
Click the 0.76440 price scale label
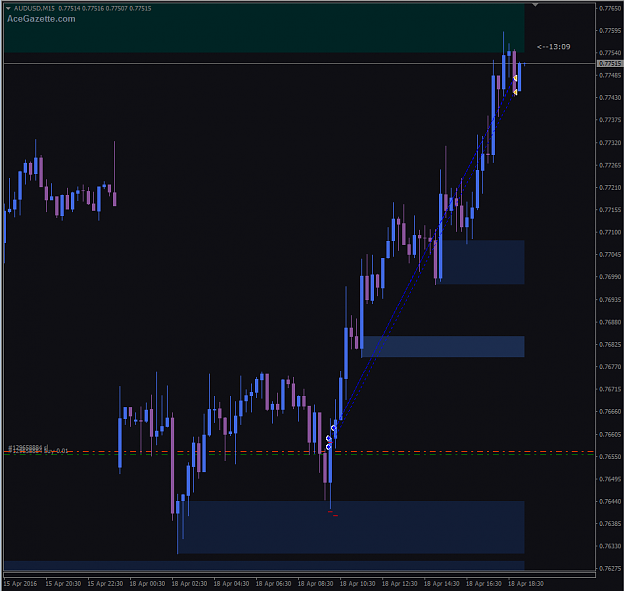tap(610, 501)
